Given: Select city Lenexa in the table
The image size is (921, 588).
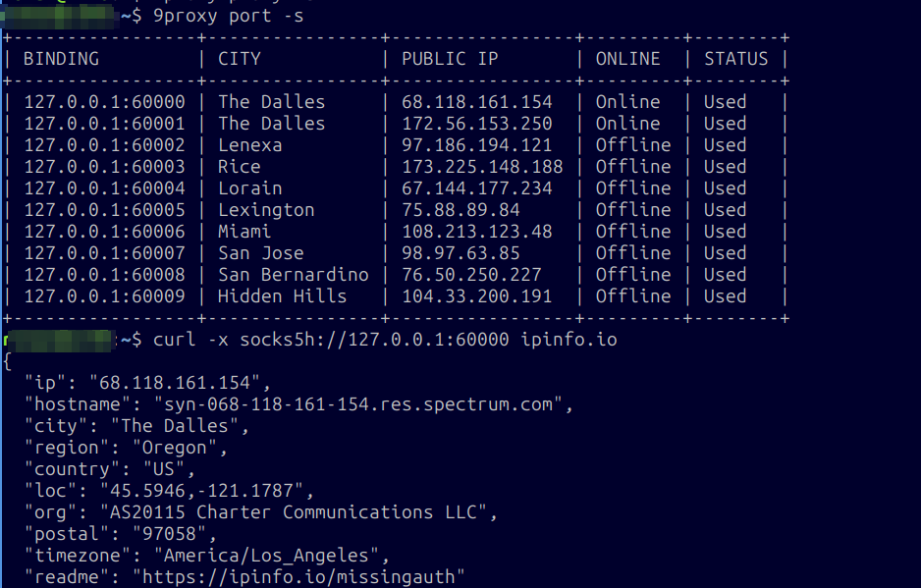Looking at the screenshot, I should (250, 145).
